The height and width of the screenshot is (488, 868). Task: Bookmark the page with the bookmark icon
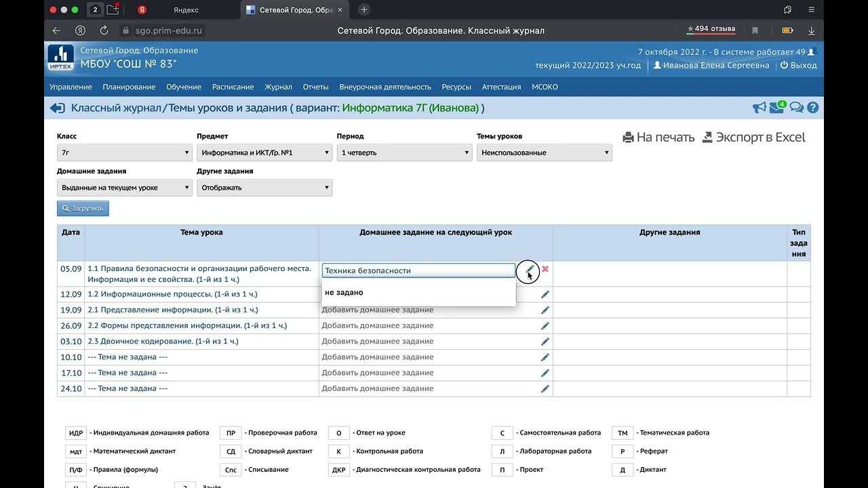755,30
